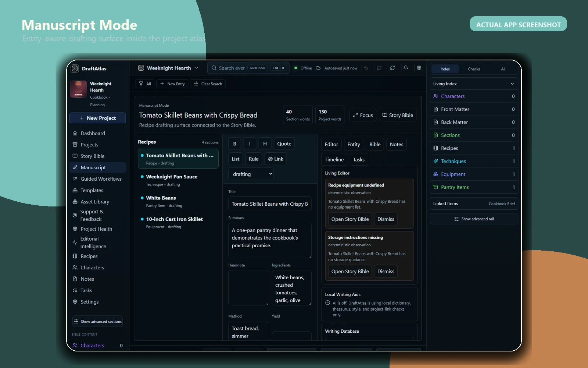
Task: Toggle bold formatting (B)
Action: point(235,144)
